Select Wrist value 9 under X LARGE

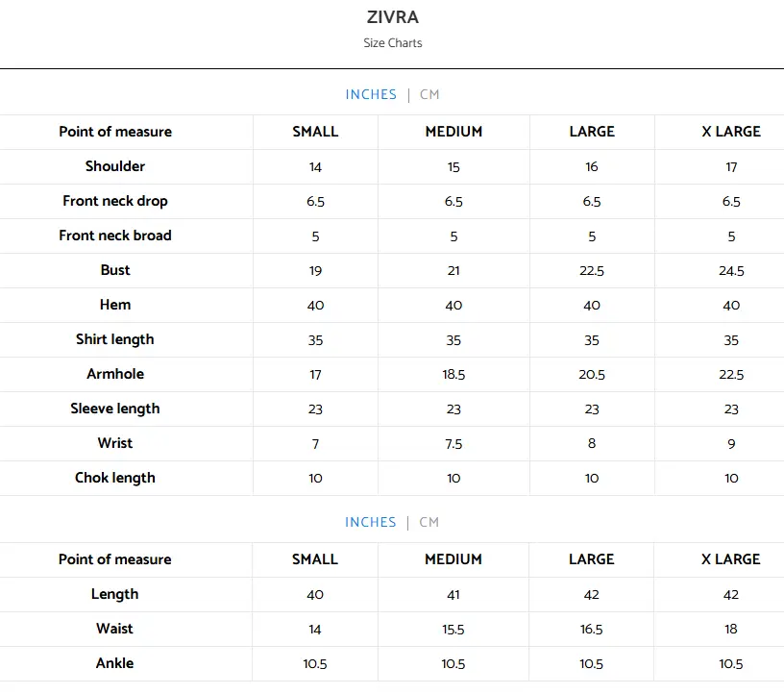731,443
